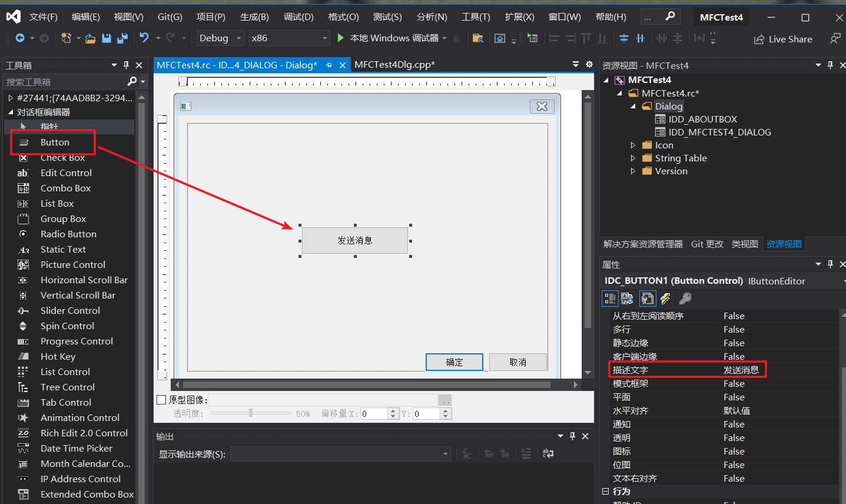
Task: Open the document tab list dropdown arrow
Action: pyautogui.click(x=576, y=65)
